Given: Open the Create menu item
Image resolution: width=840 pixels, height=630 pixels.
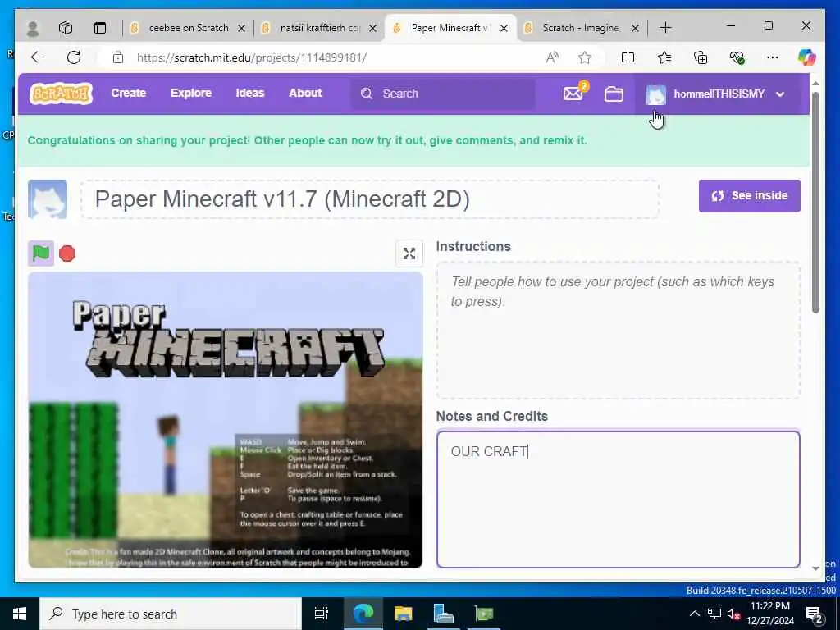Looking at the screenshot, I should [129, 93].
